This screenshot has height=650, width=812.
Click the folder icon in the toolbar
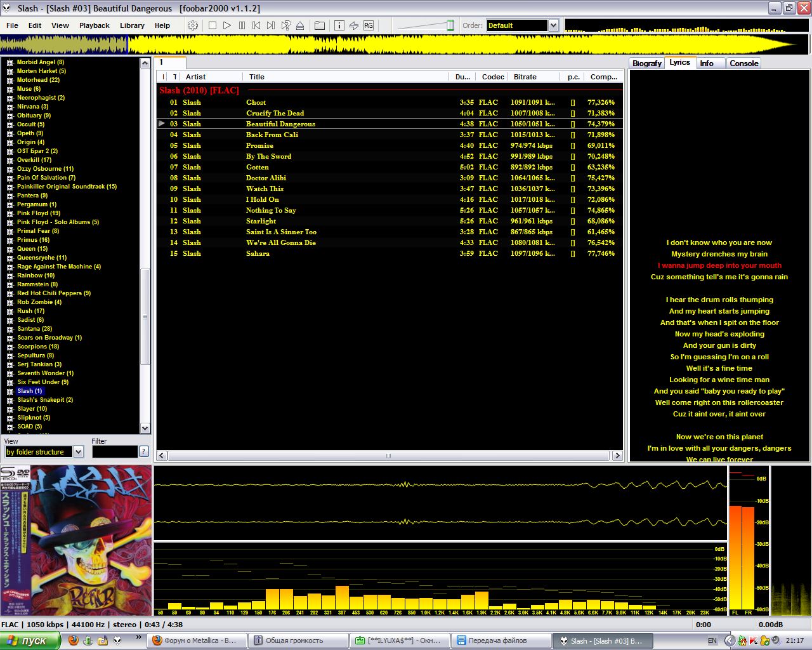(x=320, y=25)
